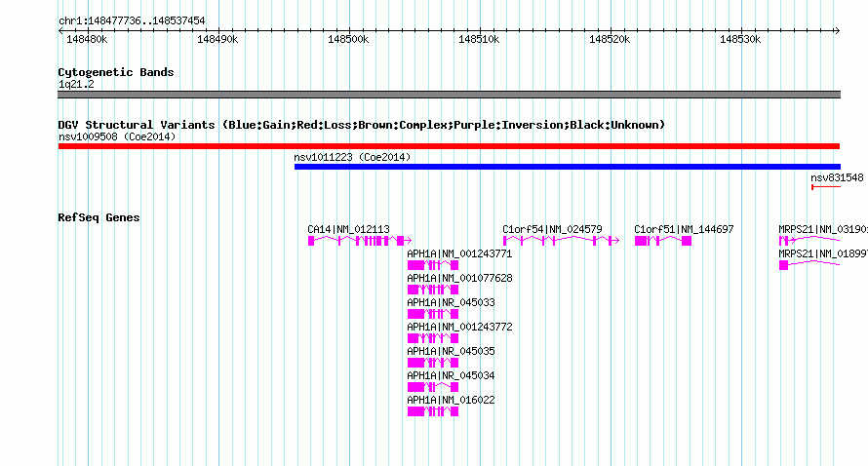
Task: Select the APH1A NM_001243772 transcript glyph
Action: coord(433,338)
